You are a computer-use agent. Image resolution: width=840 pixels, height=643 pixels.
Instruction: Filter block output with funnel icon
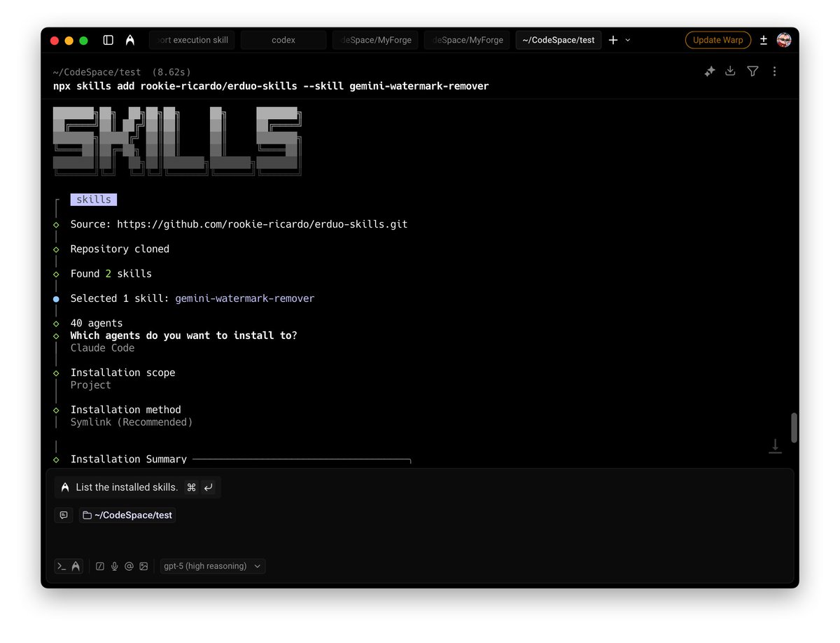point(752,71)
